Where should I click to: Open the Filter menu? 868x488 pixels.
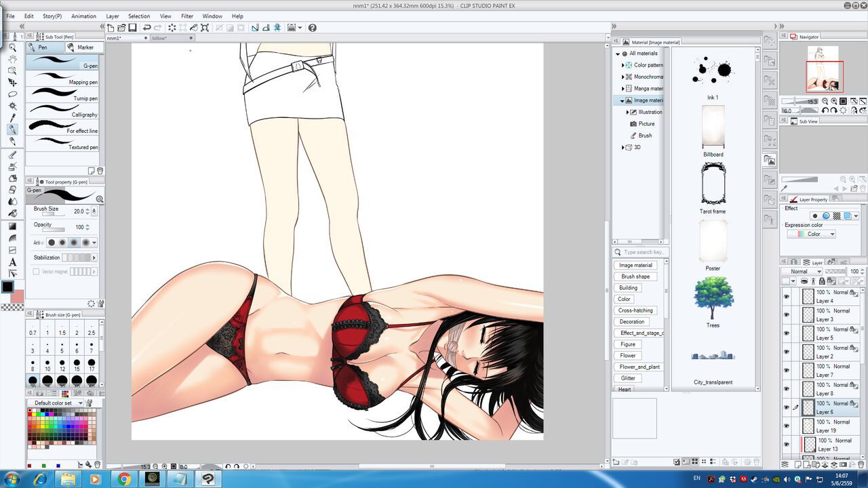point(187,16)
